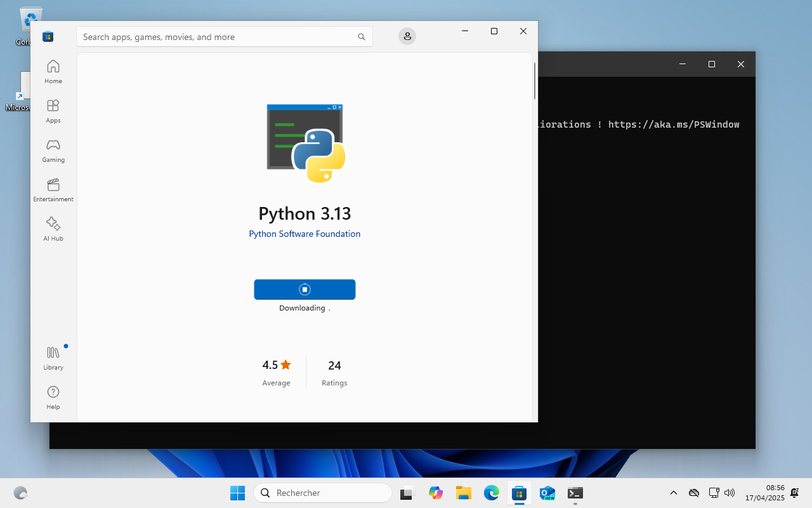
Task: Switch to Terminal from taskbar
Action: coord(575,493)
